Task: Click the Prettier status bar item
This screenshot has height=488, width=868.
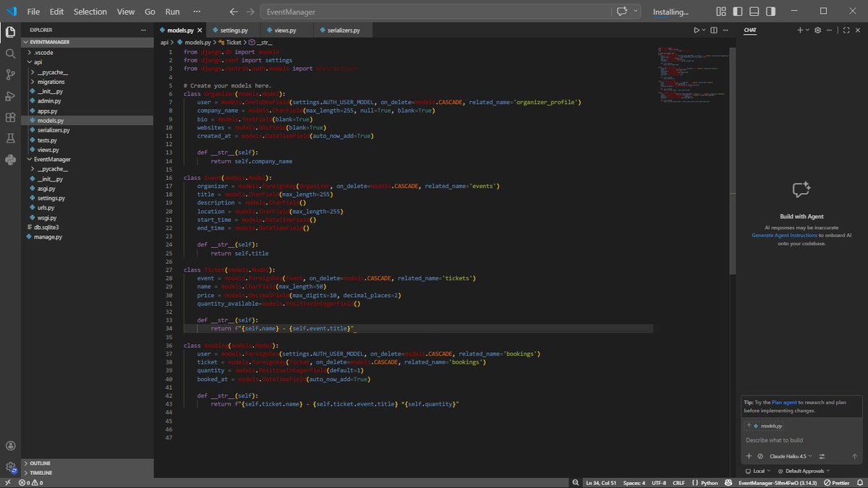Action: (x=835, y=482)
